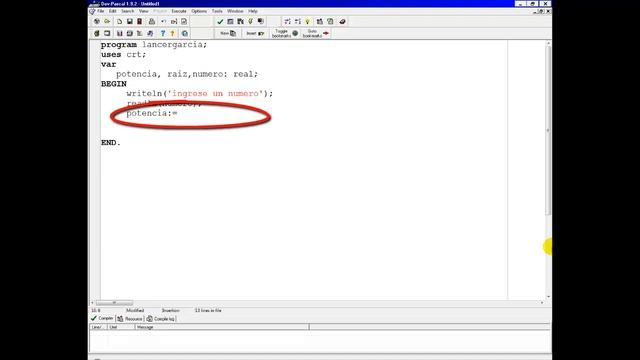Click the 'potencia, raiz,numero: real;' line
The image size is (640, 360).
click(x=187, y=74)
